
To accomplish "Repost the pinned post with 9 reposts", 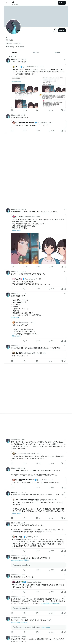I will [x=25, y=110].
